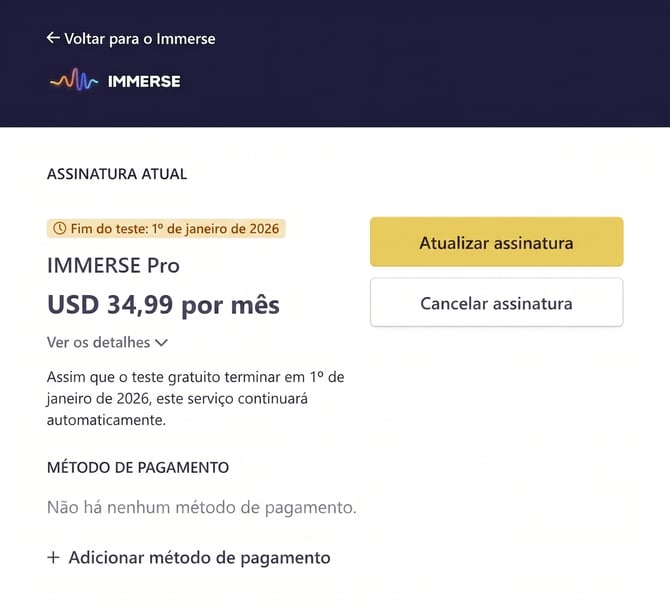670x608 pixels.
Task: Click the clock icon in trial badge
Action: coord(59,229)
